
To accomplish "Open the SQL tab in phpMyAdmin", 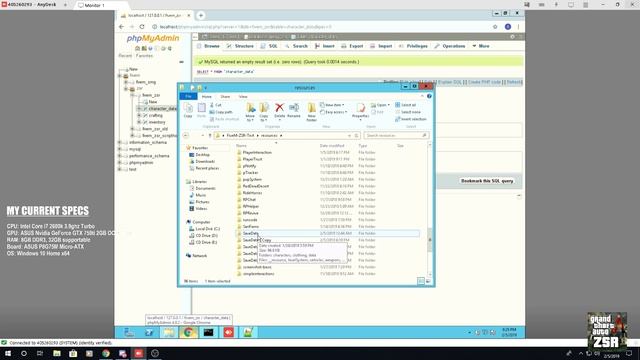I will [x=269, y=46].
